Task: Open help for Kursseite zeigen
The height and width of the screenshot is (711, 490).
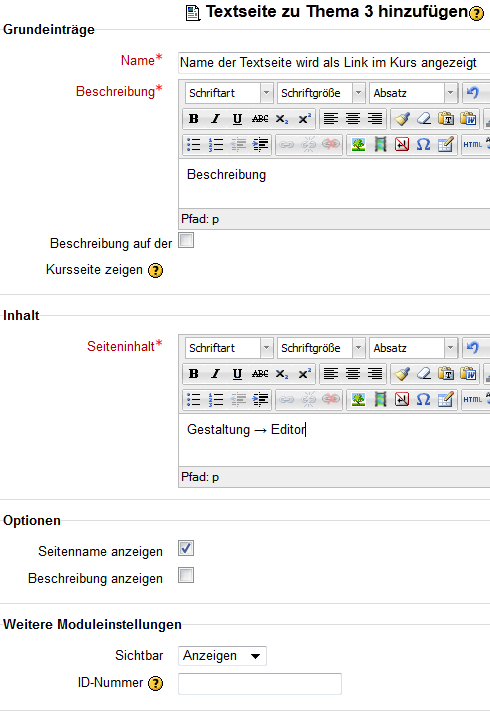Action: [x=155, y=271]
